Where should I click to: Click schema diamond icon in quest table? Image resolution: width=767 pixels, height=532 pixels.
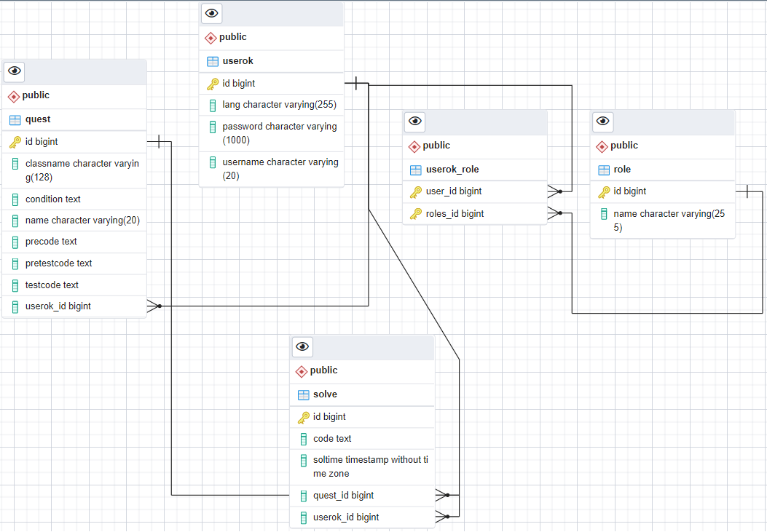click(x=14, y=96)
